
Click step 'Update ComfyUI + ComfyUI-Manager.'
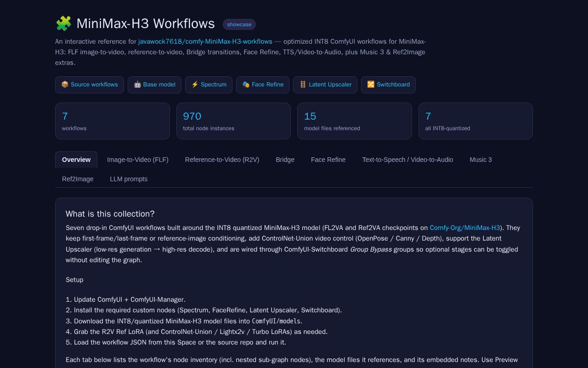(130, 299)
